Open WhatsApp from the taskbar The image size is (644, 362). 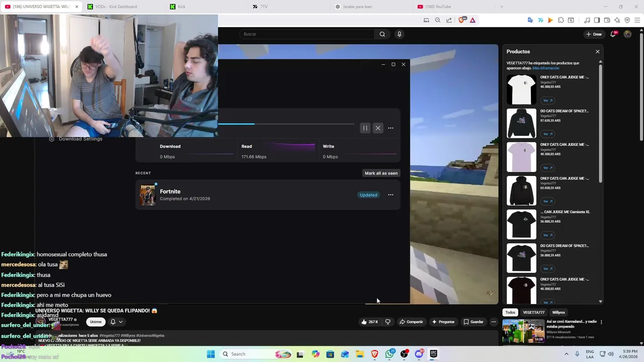[390, 354]
